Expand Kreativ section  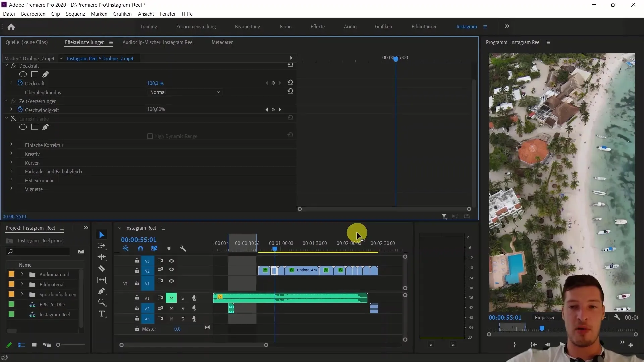click(x=11, y=154)
